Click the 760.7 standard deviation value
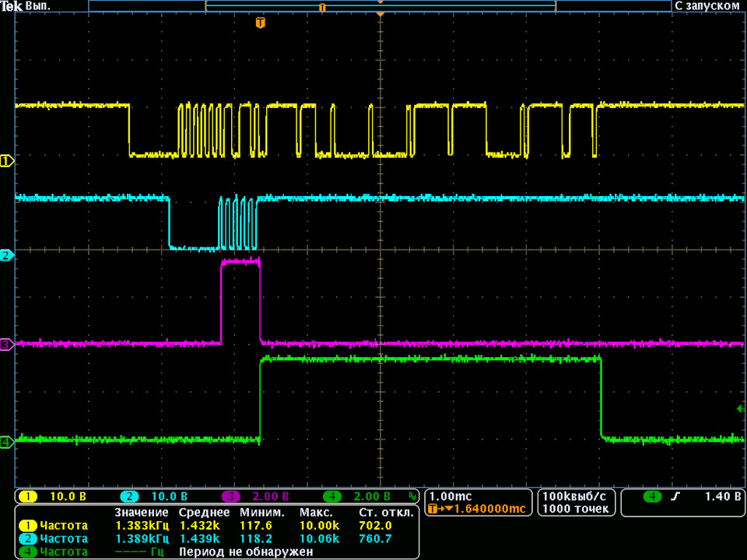This screenshot has height=560, width=747. 375,539
